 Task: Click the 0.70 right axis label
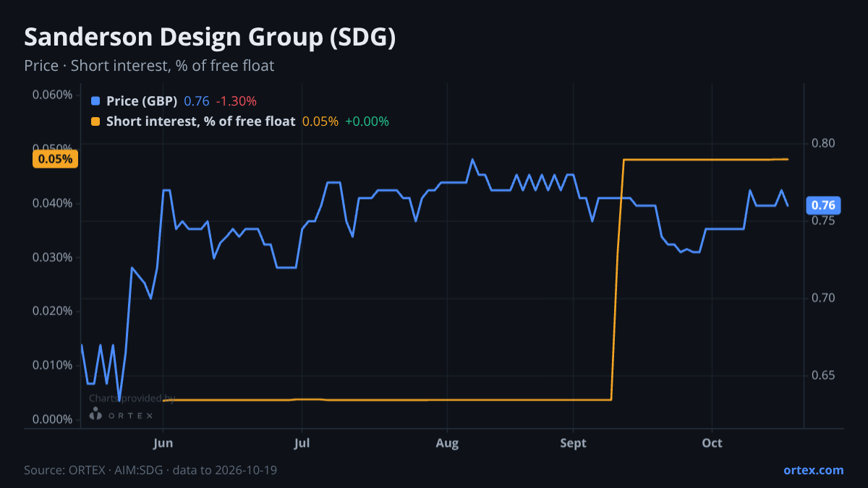click(823, 298)
